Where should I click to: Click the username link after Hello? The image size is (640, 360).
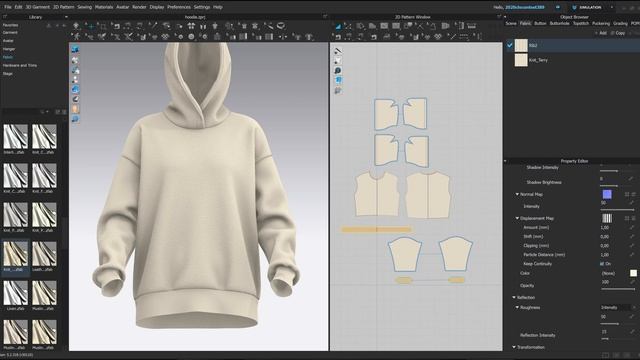[524, 7]
